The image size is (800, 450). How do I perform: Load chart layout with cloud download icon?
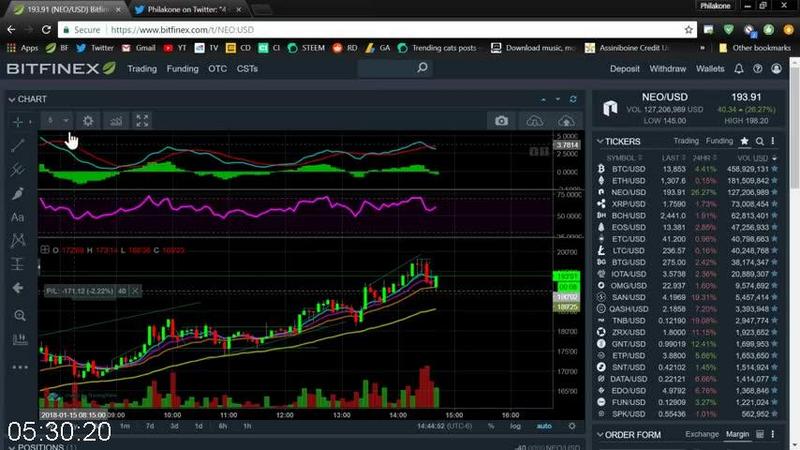(534, 121)
